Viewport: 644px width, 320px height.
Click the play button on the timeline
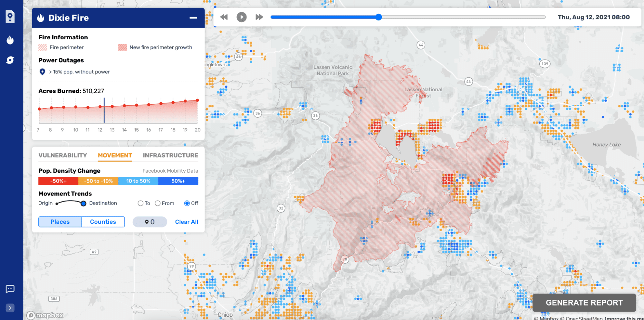pyautogui.click(x=241, y=17)
